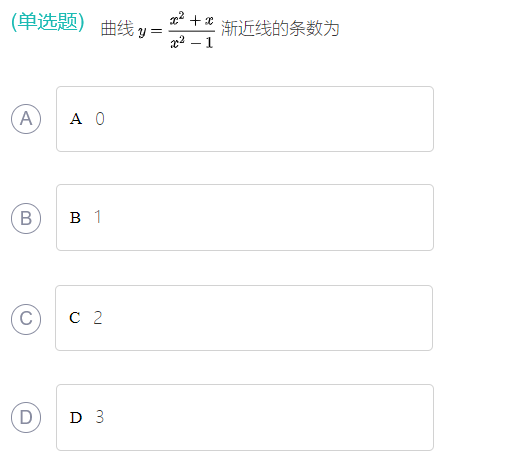
Task: Choose answer box with value 0
Action: click(x=245, y=119)
